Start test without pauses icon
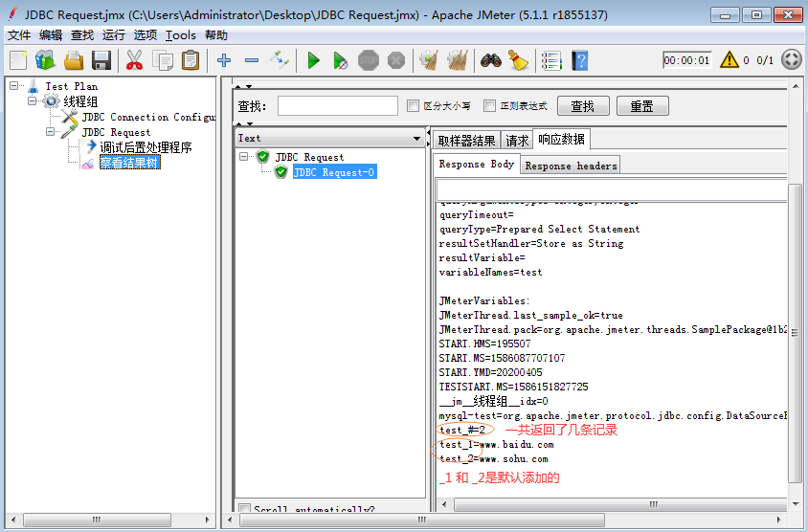808x532 pixels. point(340,60)
